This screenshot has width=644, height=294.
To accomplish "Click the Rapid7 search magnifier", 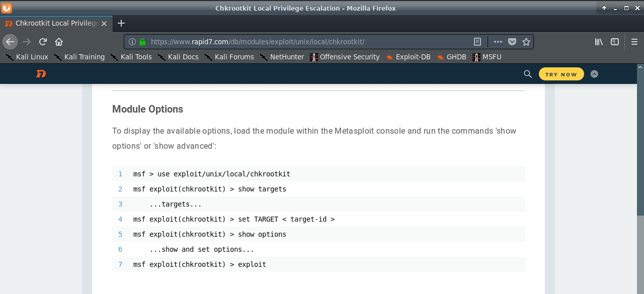I will pyautogui.click(x=528, y=74).
